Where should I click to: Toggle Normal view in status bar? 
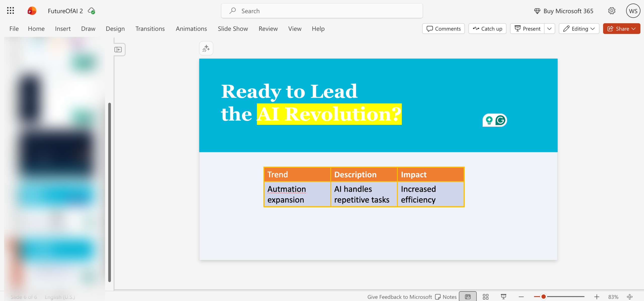pyautogui.click(x=468, y=297)
